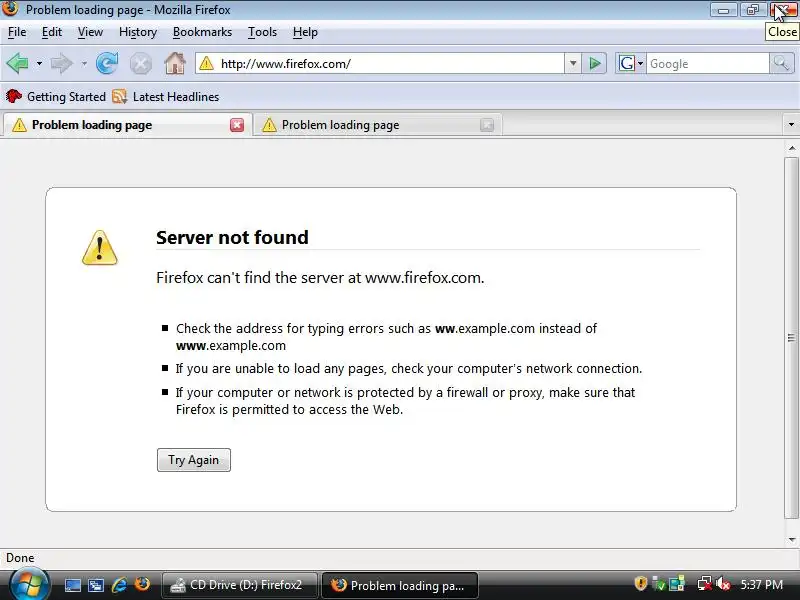Image resolution: width=800 pixels, height=600 pixels.
Task: Open the Back history dropdown arrow
Action: click(39, 64)
